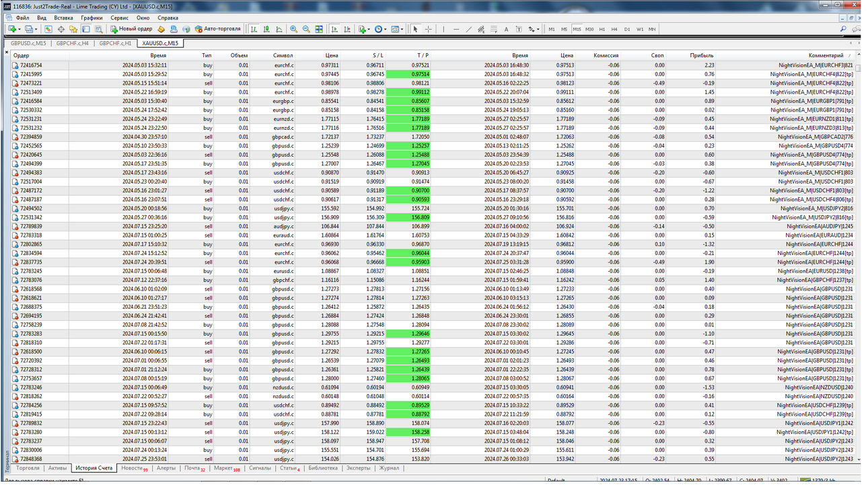Switch chart to Bar chart icon
Screen dimensions: 868x489
[x=254, y=29]
